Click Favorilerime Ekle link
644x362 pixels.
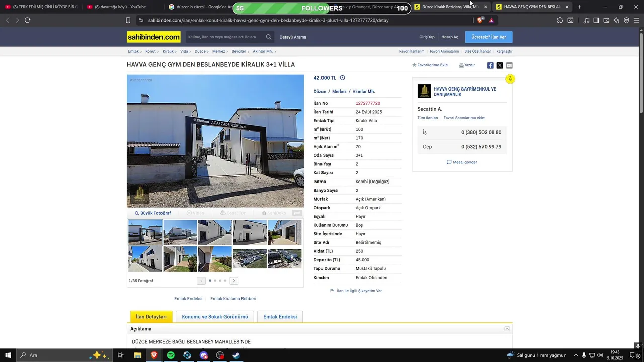click(x=430, y=65)
